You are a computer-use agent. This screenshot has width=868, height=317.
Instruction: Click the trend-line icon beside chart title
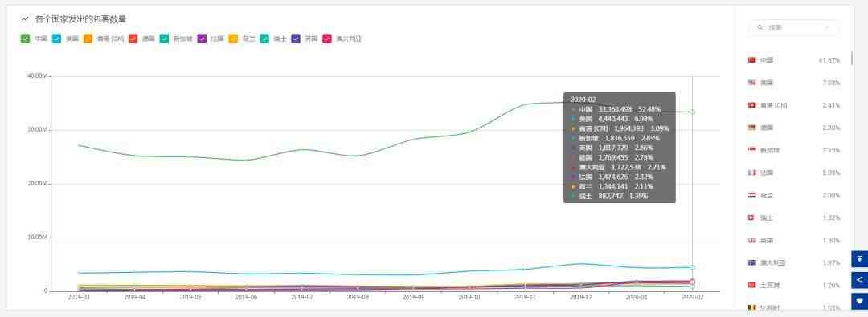pyautogui.click(x=25, y=19)
